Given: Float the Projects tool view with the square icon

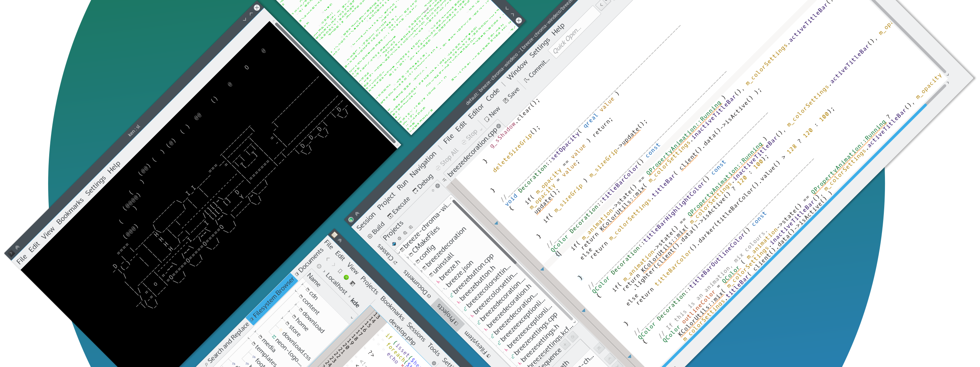Looking at the screenshot, I should point(432,190).
